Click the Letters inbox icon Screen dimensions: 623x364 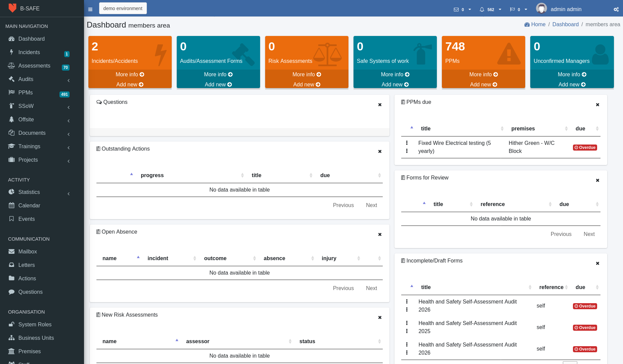11,265
